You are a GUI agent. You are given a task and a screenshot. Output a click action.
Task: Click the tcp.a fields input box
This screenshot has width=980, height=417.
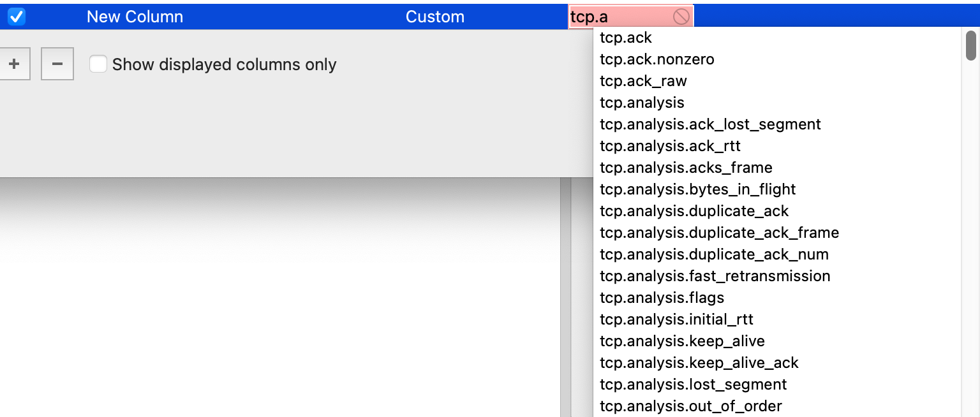[619, 17]
